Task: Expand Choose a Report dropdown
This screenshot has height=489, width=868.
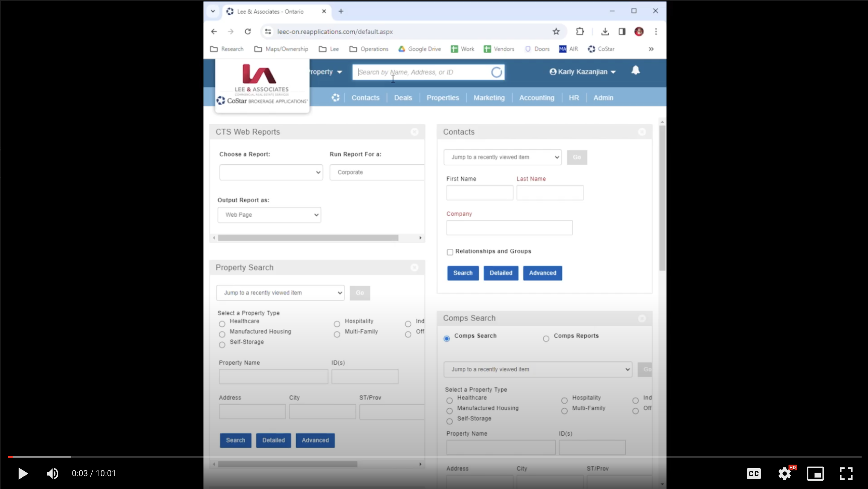Action: coord(271,172)
